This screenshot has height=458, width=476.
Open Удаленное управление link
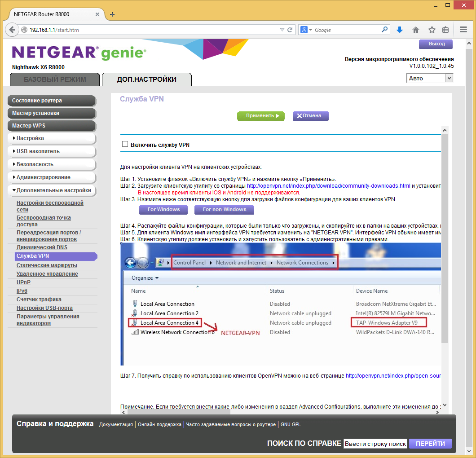[47, 274]
